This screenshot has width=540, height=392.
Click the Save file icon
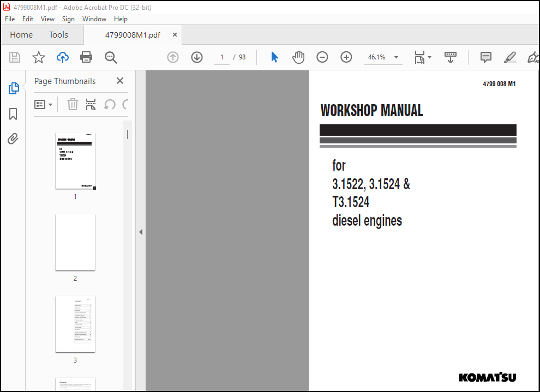(15, 57)
